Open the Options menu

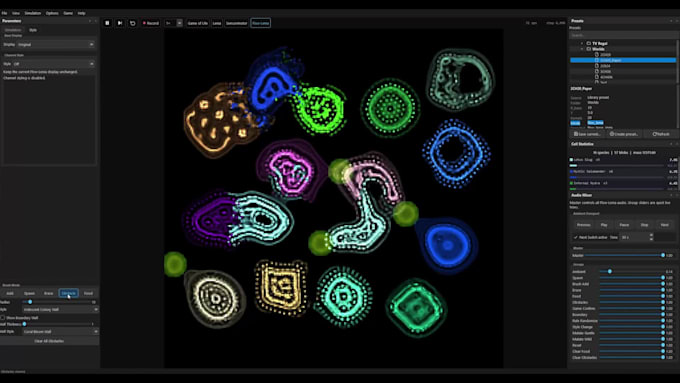[52, 13]
